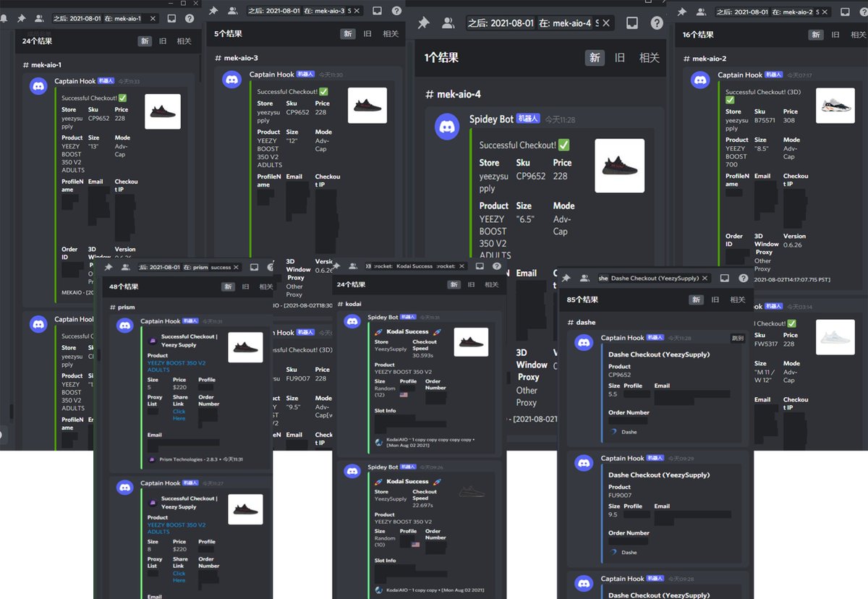The height and width of the screenshot is (599, 868).
Task: Select the 新 tab in the dashe results
Action: (696, 299)
